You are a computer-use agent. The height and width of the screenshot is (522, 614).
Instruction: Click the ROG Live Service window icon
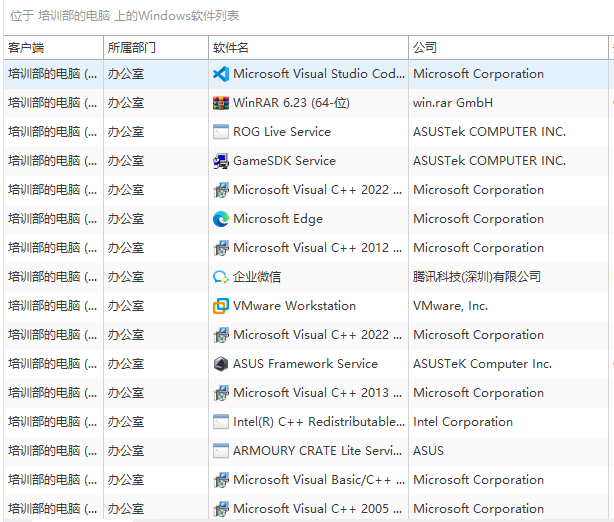click(221, 132)
